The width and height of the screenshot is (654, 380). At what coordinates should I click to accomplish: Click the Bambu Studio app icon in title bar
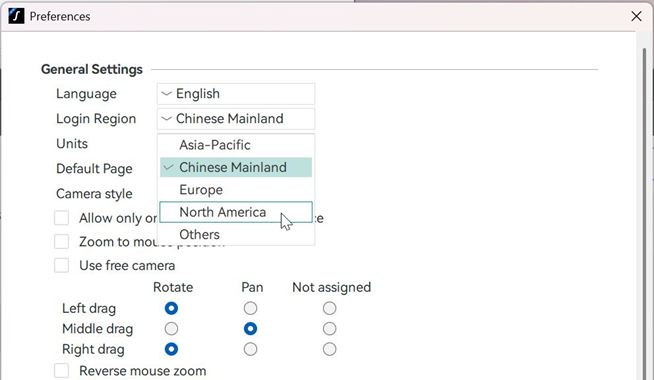tap(16, 16)
